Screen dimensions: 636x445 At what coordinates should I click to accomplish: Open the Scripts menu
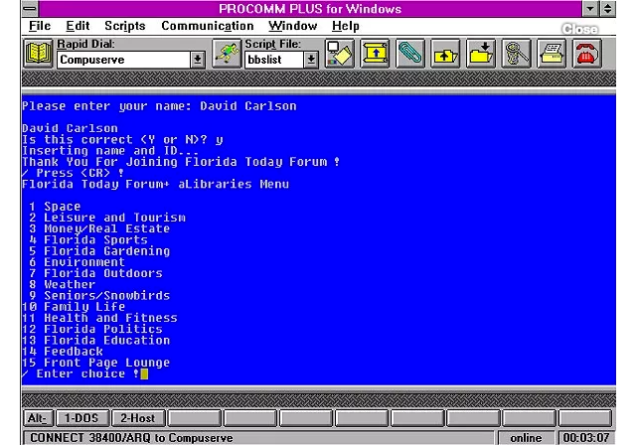(125, 26)
